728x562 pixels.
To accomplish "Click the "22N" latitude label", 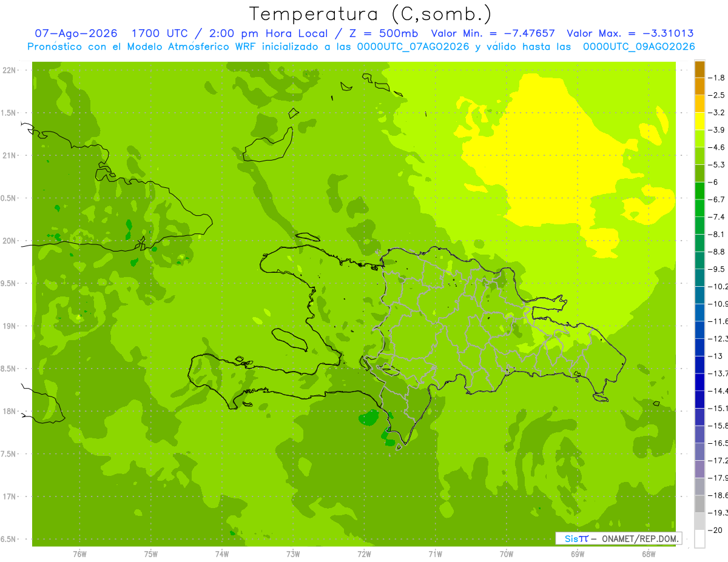I will [9, 70].
